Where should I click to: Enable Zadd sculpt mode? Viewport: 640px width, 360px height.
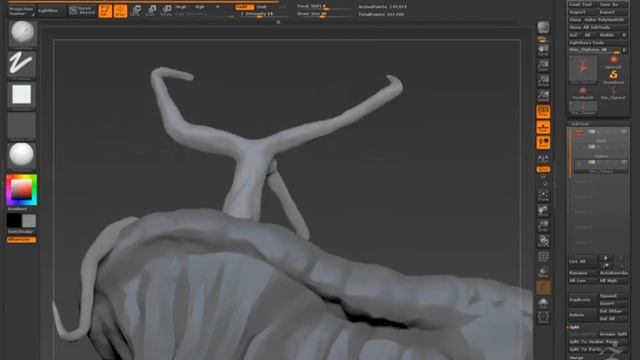coord(244,7)
